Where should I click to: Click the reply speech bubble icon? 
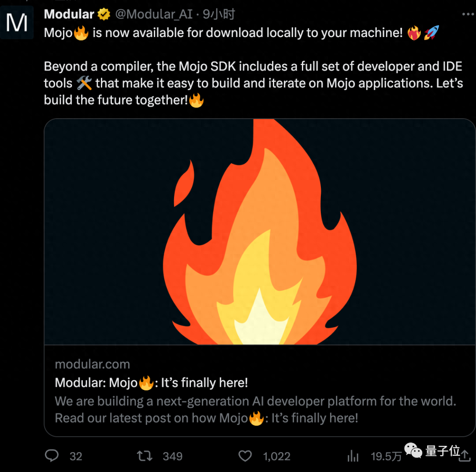(x=52, y=455)
